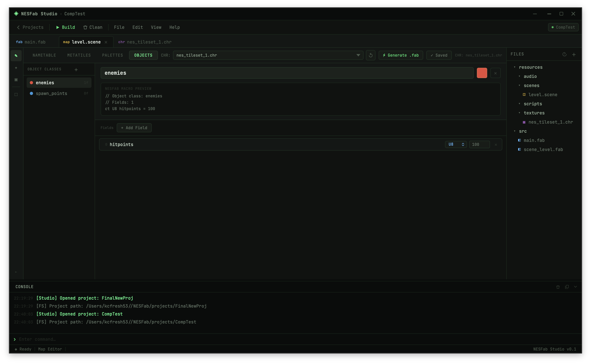Select the pencil draw tool
The width and height of the screenshot is (591, 364).
[x=16, y=56]
